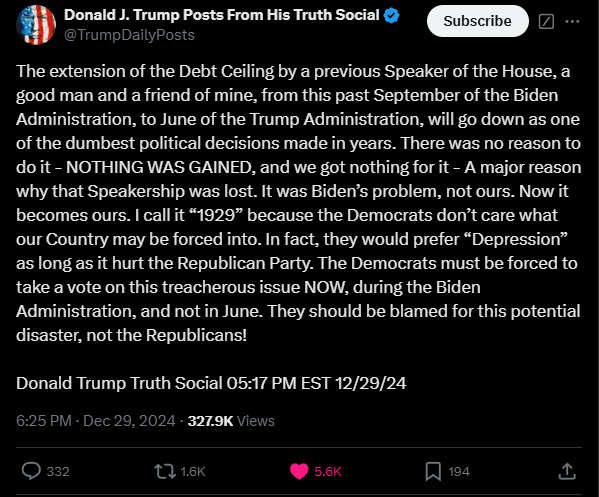
Task: Open the account display name link
Action: click(222, 15)
